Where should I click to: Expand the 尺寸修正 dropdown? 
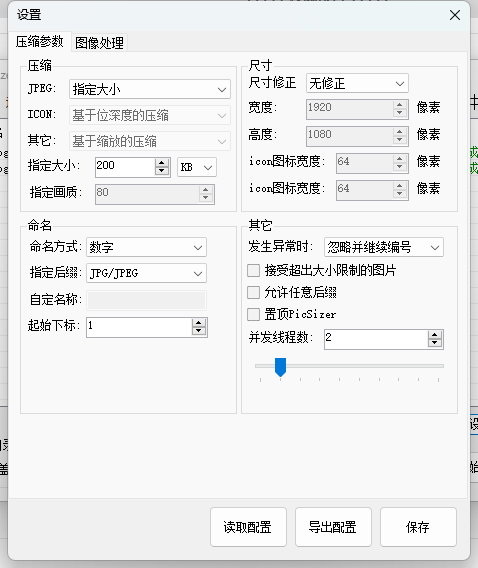(x=357, y=83)
